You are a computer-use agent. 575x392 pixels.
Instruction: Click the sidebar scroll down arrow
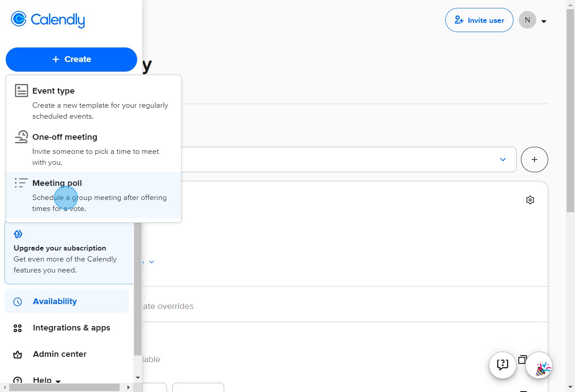(138, 378)
